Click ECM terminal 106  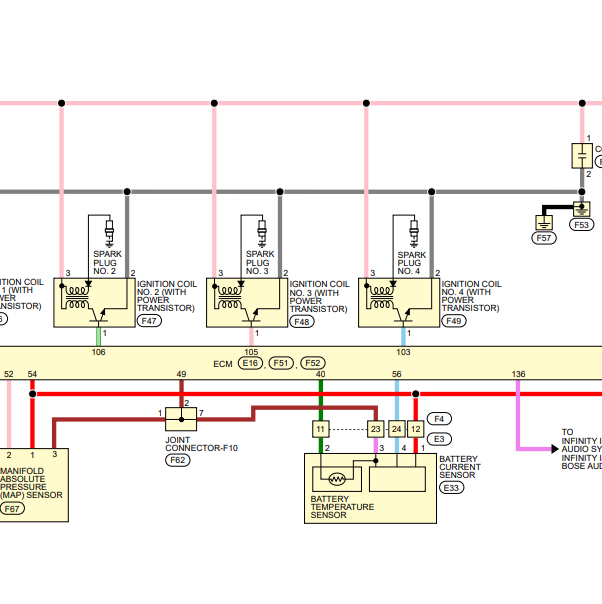pos(99,352)
